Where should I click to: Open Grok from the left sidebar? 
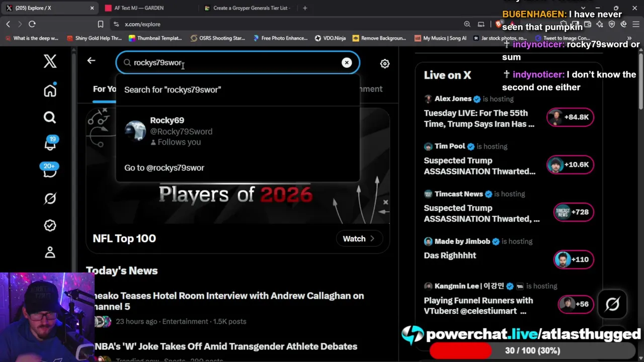pyautogui.click(x=50, y=199)
